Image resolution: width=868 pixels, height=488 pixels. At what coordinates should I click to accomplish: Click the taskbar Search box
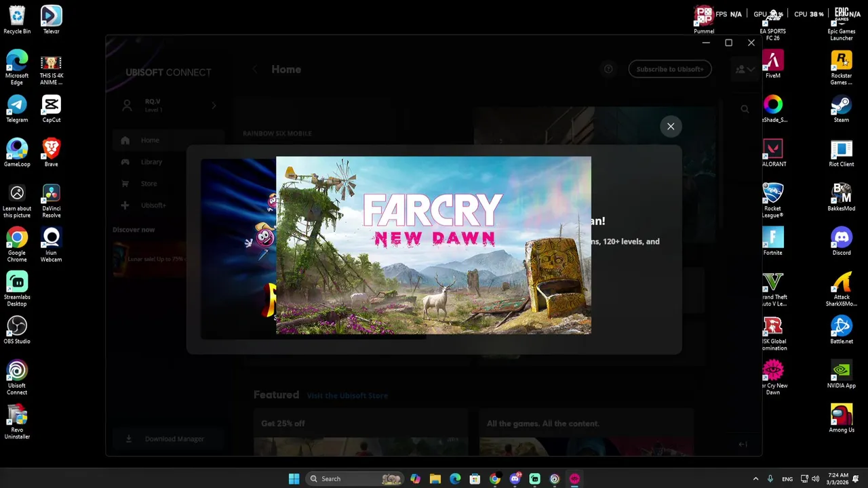[353, 479]
